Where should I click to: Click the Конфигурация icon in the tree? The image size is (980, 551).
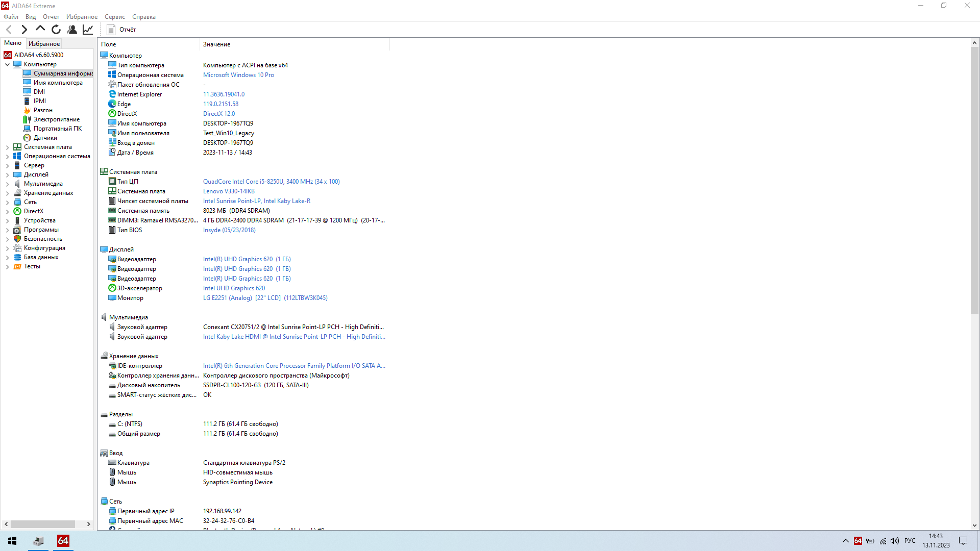click(17, 248)
